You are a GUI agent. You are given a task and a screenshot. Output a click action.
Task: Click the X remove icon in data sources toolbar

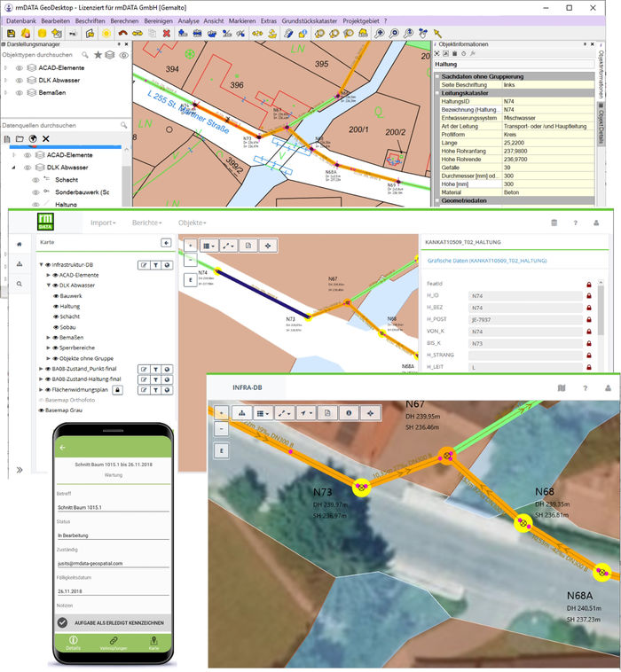click(x=46, y=138)
